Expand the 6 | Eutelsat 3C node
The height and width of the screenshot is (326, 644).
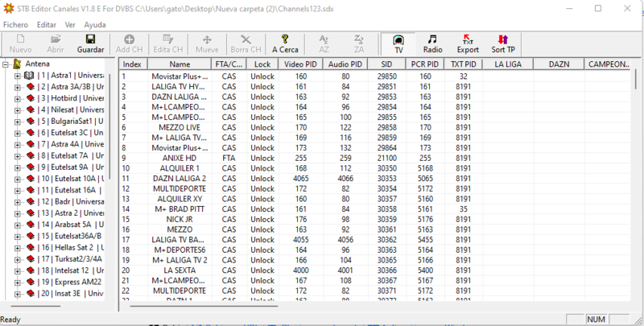(17, 133)
